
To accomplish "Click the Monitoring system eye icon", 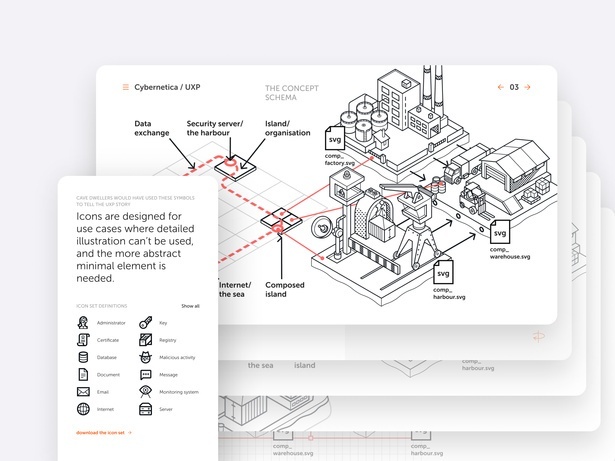I will pyautogui.click(x=145, y=391).
